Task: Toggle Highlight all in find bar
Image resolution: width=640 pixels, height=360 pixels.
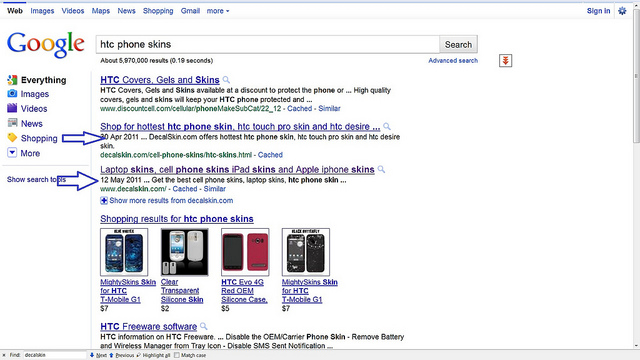Action: pyautogui.click(x=153, y=355)
